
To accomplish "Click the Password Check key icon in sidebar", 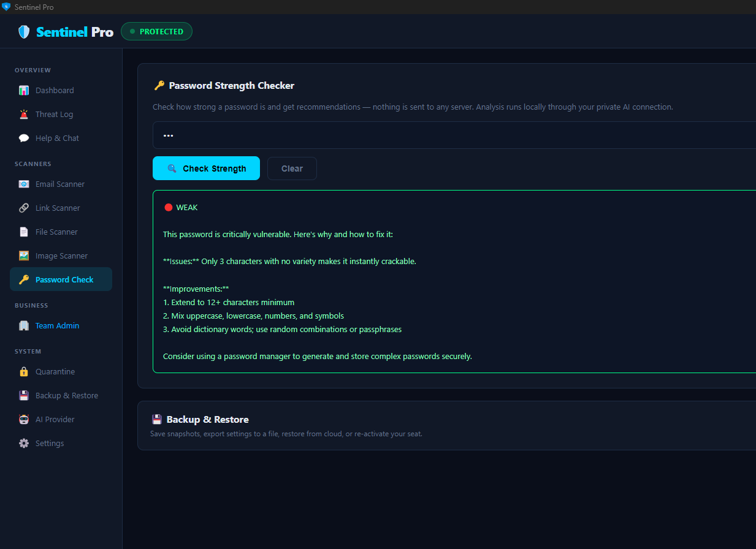I will click(x=24, y=279).
